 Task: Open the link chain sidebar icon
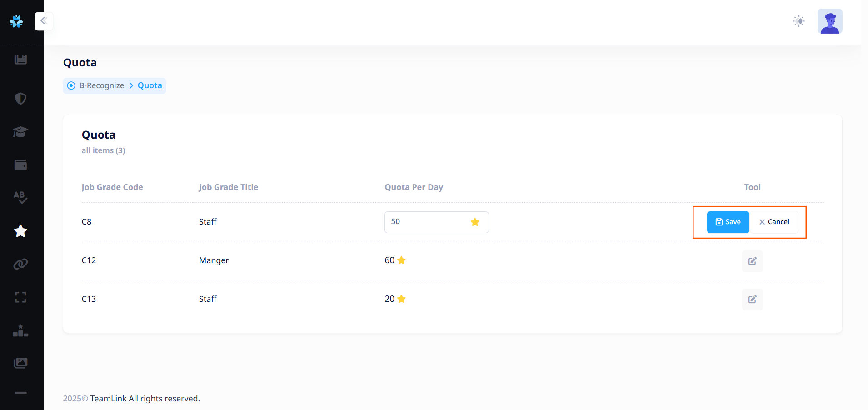click(x=20, y=264)
